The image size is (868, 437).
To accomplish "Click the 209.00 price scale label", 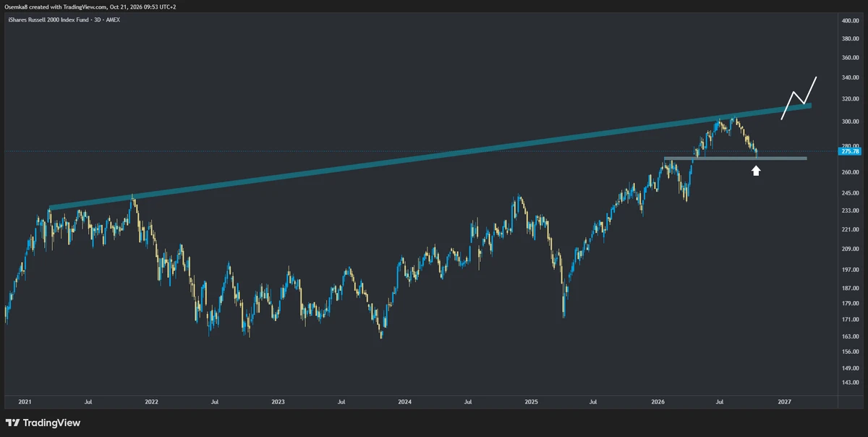I will coord(850,249).
